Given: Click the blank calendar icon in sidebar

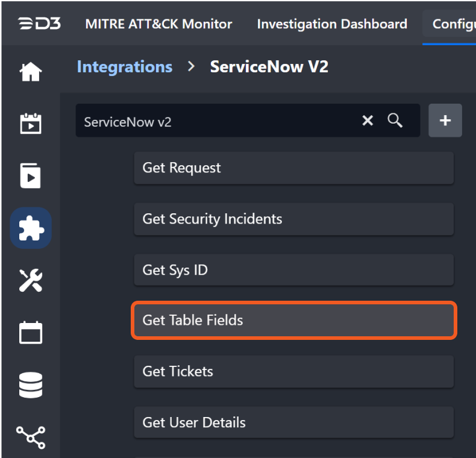Looking at the screenshot, I should [x=31, y=332].
